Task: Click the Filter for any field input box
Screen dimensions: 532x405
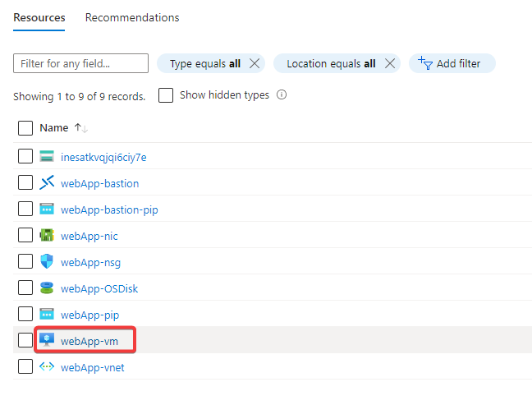Action: [x=80, y=63]
